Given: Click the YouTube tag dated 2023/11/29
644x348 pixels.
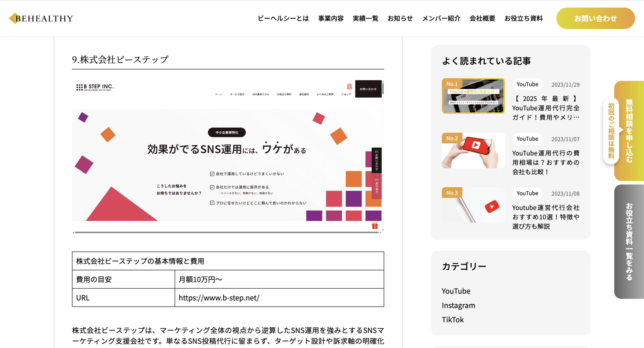Looking at the screenshot, I should click(527, 84).
